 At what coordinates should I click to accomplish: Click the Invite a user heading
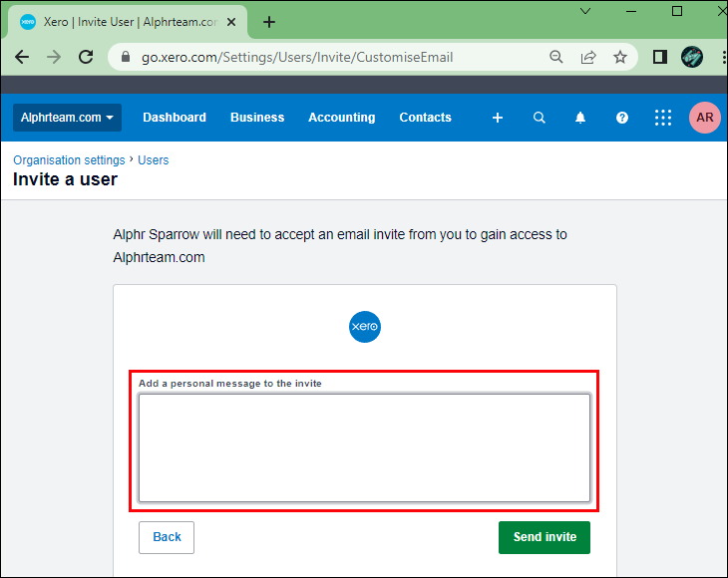click(x=66, y=179)
